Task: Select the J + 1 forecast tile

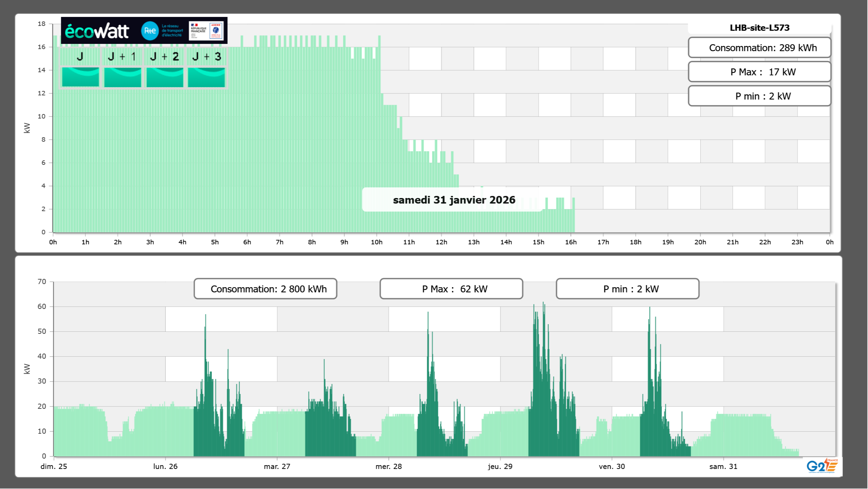Action: 122,72
